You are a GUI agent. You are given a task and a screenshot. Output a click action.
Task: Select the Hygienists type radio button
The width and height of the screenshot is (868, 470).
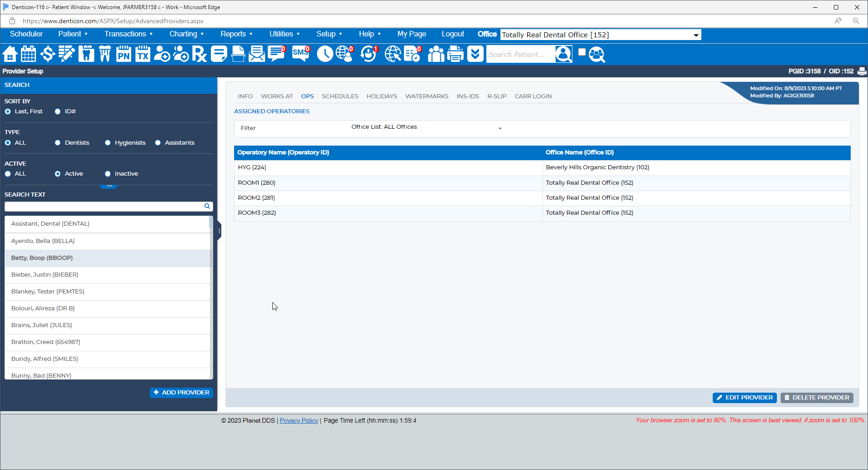(108, 143)
